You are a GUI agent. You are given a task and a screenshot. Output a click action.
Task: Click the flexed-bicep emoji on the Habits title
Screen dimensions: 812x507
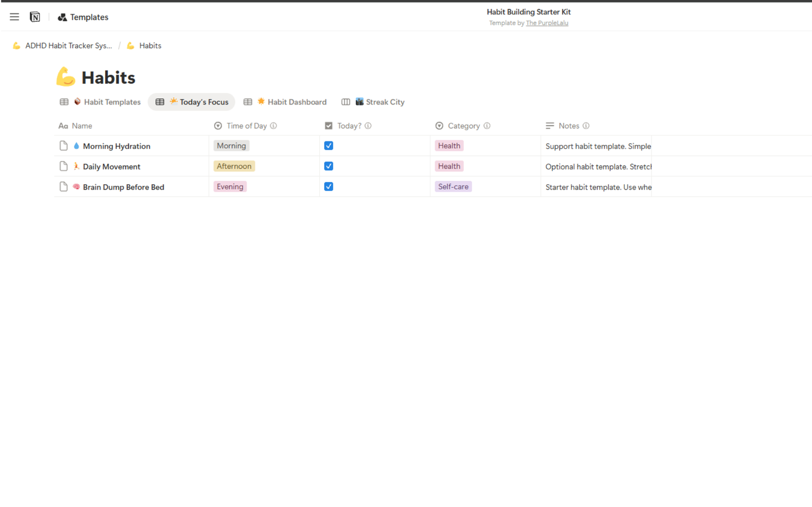coord(65,77)
